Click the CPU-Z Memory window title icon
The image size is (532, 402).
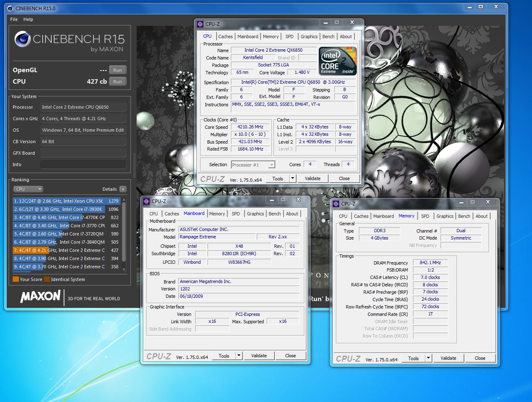pos(336,204)
